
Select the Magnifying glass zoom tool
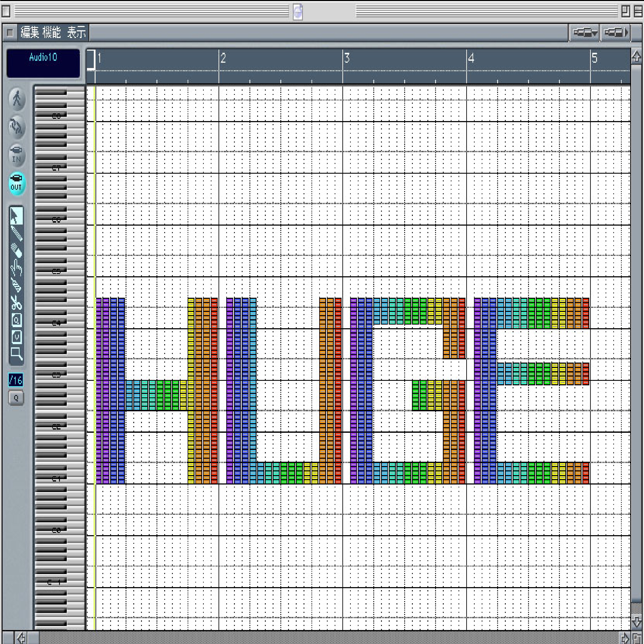16,353
